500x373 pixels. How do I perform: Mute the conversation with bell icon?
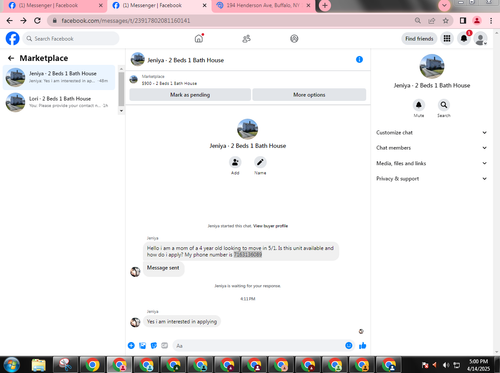[419, 105]
